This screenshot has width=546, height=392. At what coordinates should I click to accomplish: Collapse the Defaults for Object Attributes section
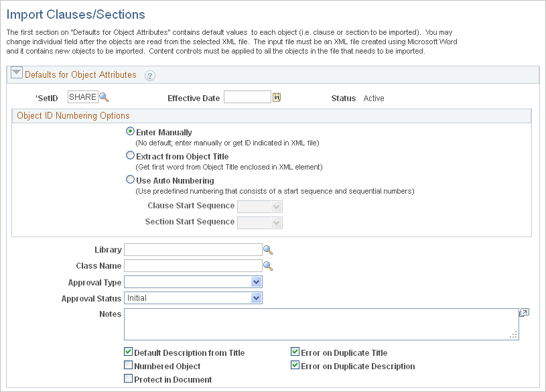click(15, 74)
